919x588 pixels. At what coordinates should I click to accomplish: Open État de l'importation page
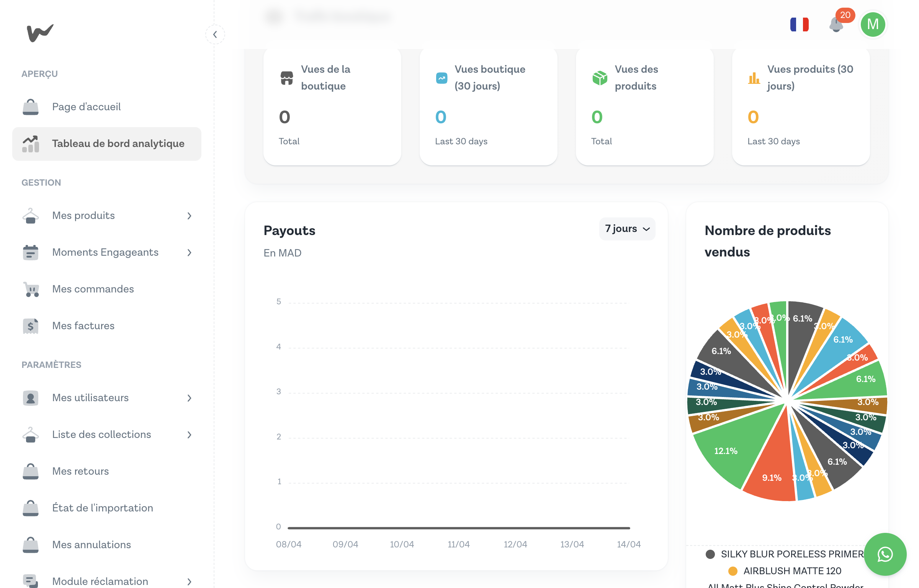click(x=103, y=508)
